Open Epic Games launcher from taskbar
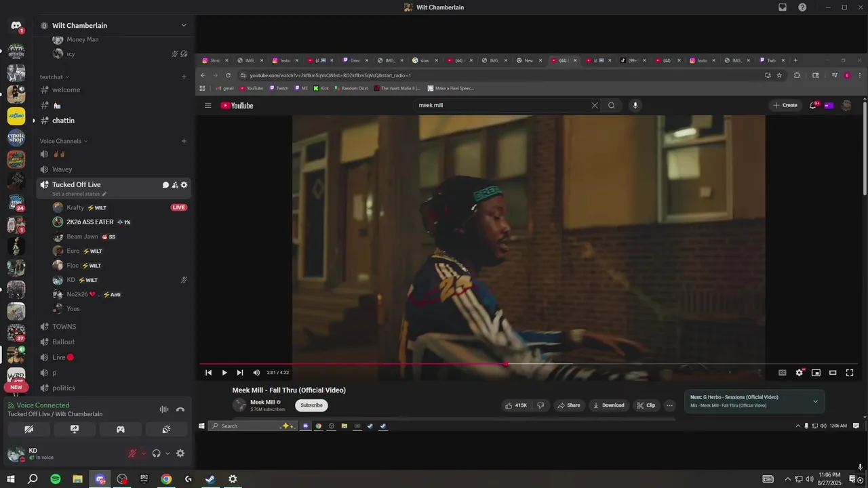This screenshot has height=488, width=868. click(144, 479)
